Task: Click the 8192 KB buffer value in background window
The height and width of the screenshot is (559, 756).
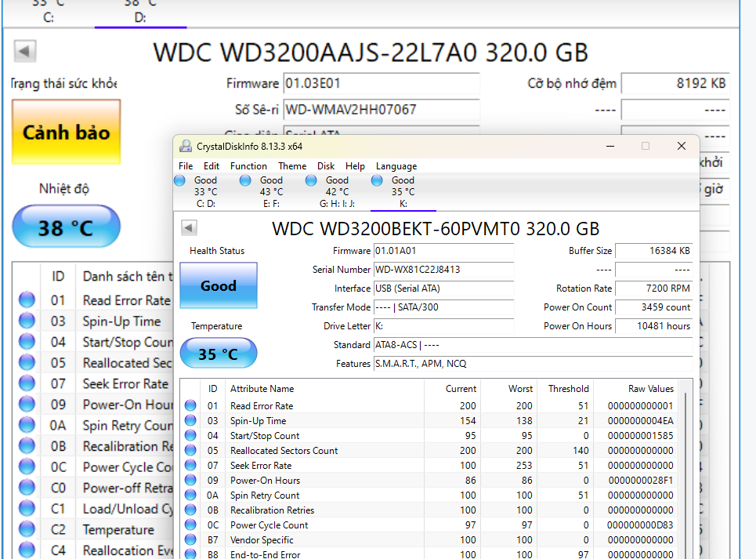Action: tap(675, 83)
